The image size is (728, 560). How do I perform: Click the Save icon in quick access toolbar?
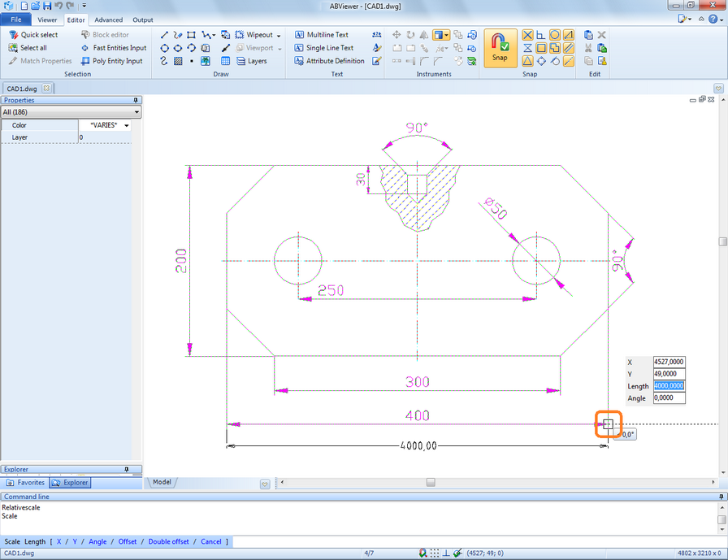click(x=47, y=6)
